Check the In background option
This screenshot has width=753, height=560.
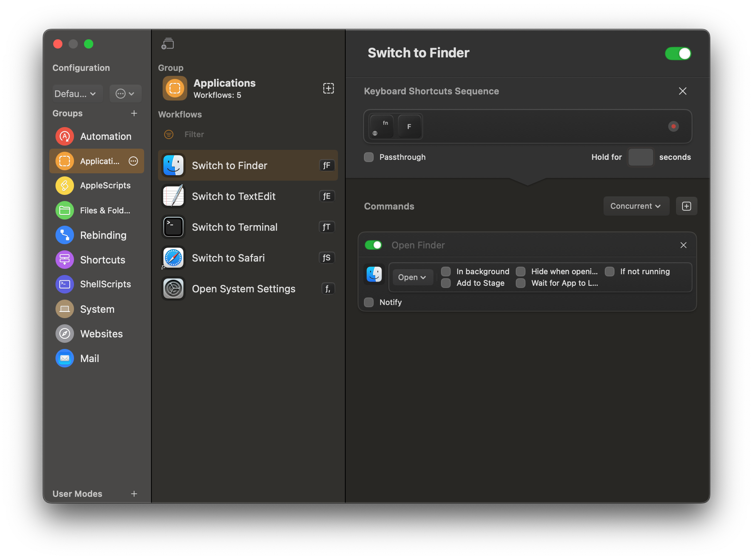(446, 272)
